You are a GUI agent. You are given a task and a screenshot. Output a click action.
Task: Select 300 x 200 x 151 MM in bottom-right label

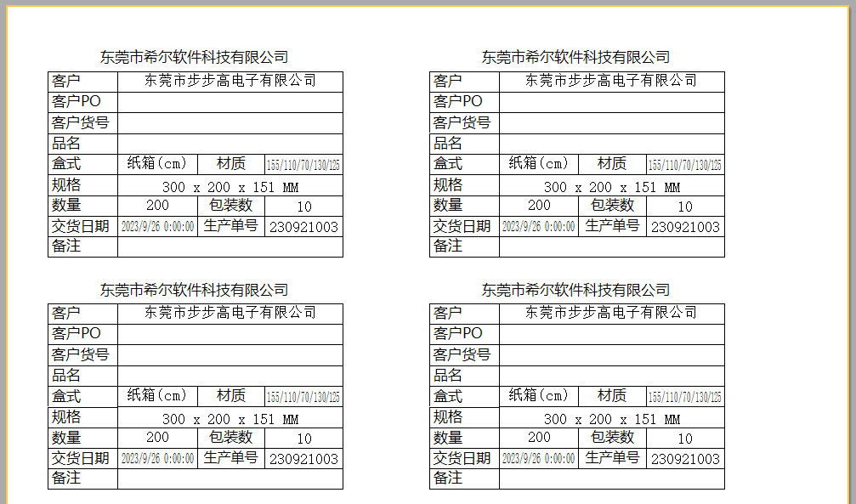tap(612, 419)
